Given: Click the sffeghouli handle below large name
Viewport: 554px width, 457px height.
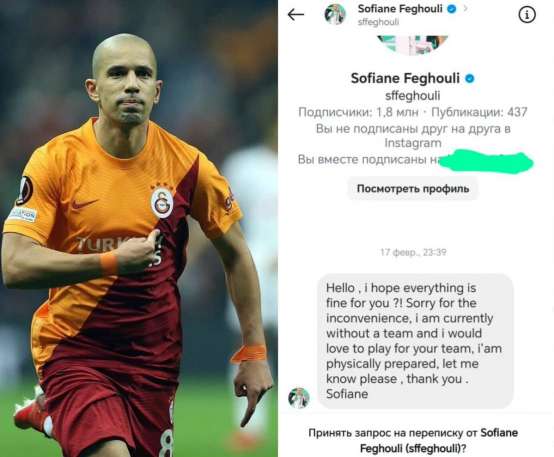Looking at the screenshot, I should pyautogui.click(x=412, y=96).
